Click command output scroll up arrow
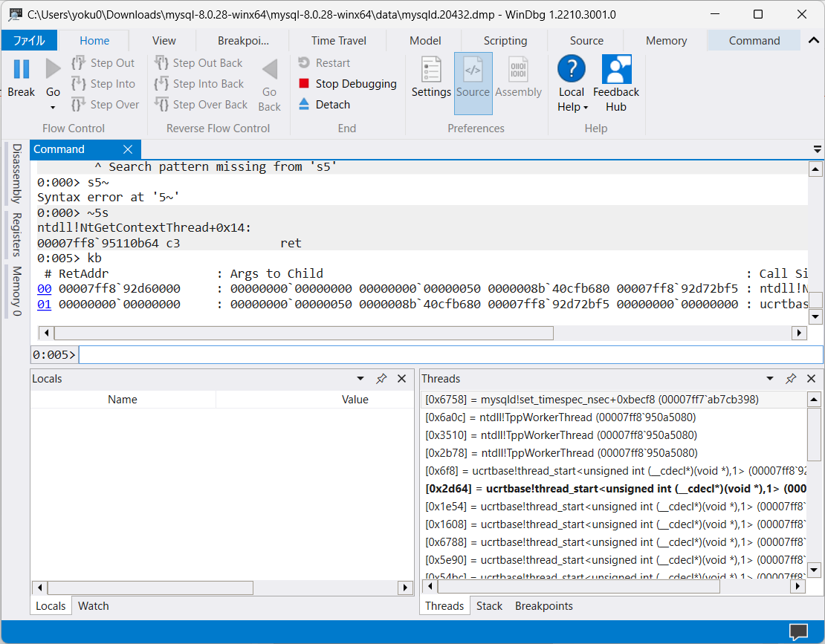Screen dimensions: 825x644 point(815,169)
